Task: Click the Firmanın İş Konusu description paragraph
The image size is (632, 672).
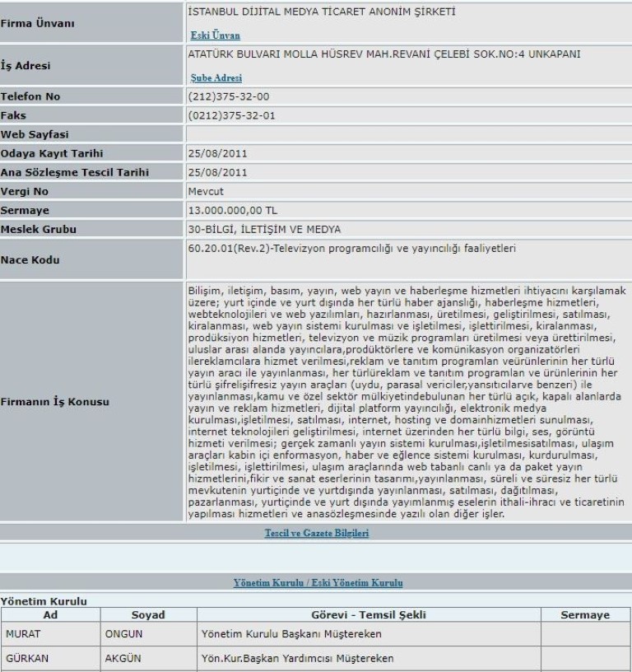Action: 407,402
